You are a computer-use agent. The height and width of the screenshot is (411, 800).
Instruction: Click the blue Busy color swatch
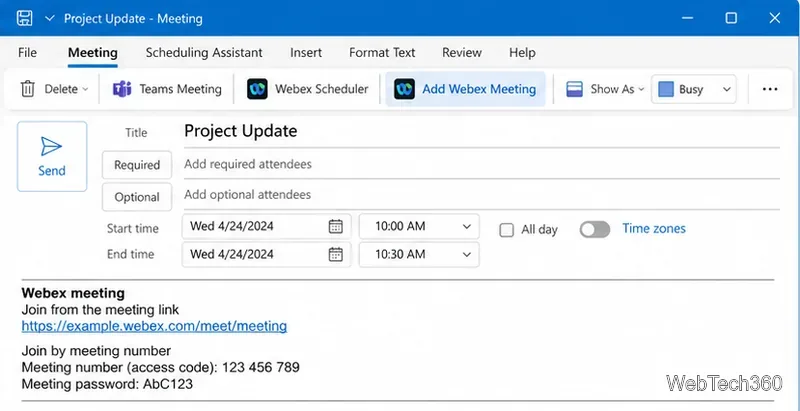[x=666, y=89]
